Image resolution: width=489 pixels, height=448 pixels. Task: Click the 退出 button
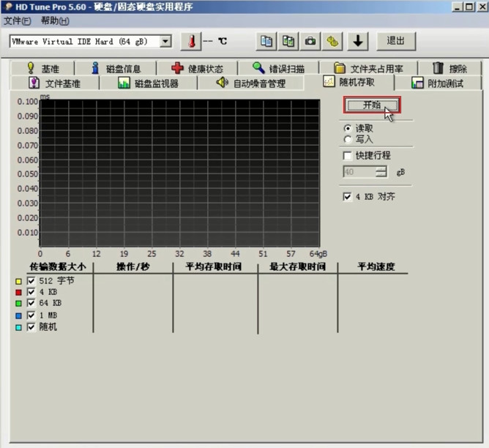point(396,41)
